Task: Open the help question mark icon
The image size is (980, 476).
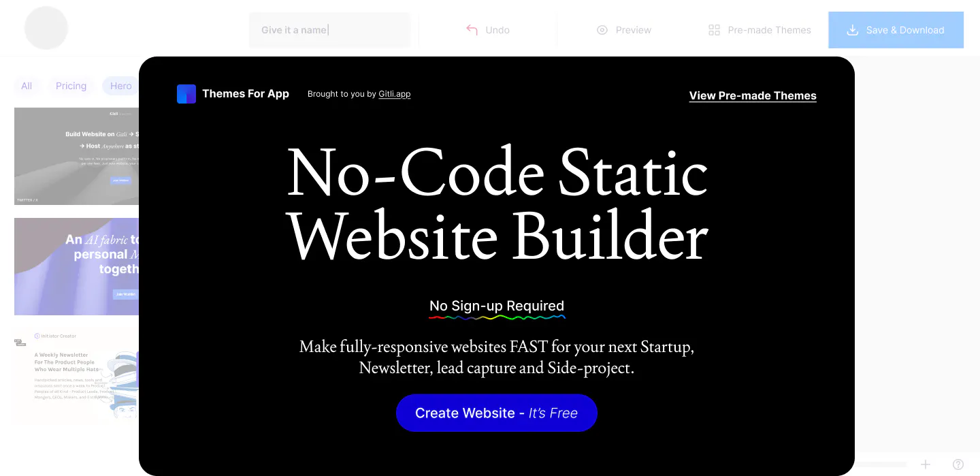Action: 958,464
